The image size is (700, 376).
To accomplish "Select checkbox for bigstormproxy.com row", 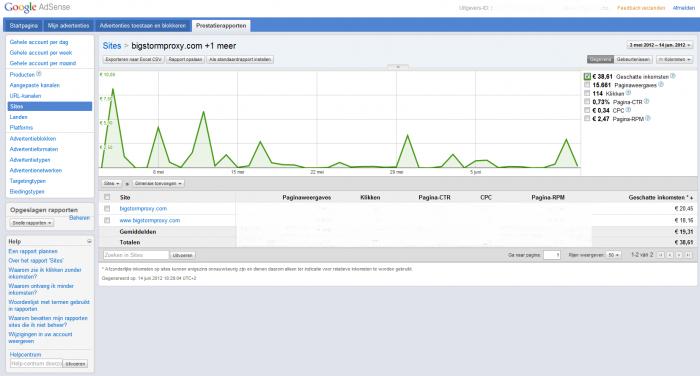I will pyautogui.click(x=107, y=209).
